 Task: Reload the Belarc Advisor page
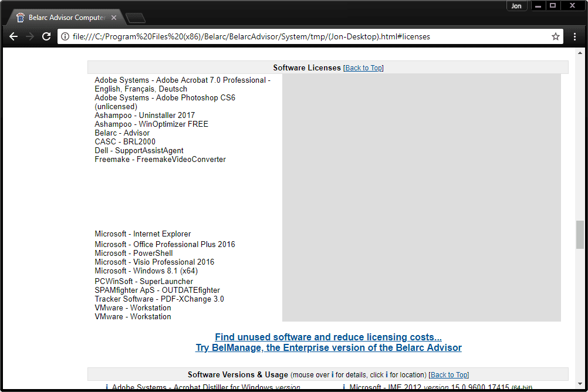(46, 36)
